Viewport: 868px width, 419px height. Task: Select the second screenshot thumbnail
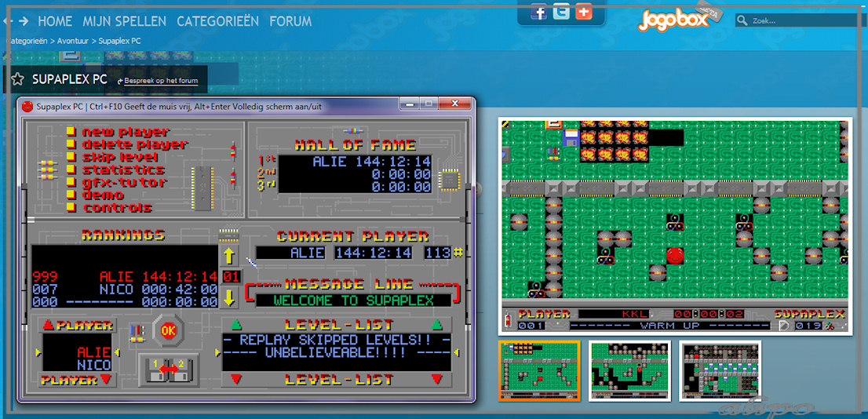click(x=629, y=370)
